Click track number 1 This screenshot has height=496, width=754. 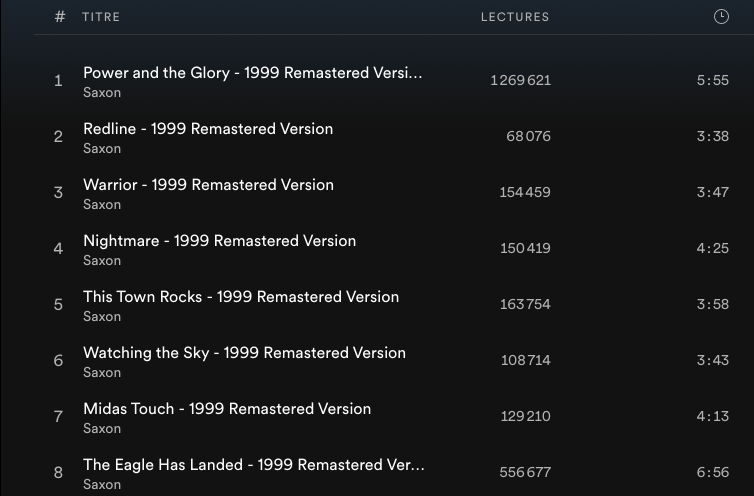(x=58, y=81)
